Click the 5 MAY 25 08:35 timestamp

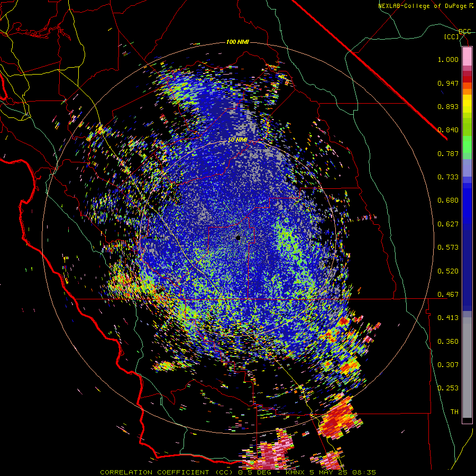pyautogui.click(x=342, y=472)
